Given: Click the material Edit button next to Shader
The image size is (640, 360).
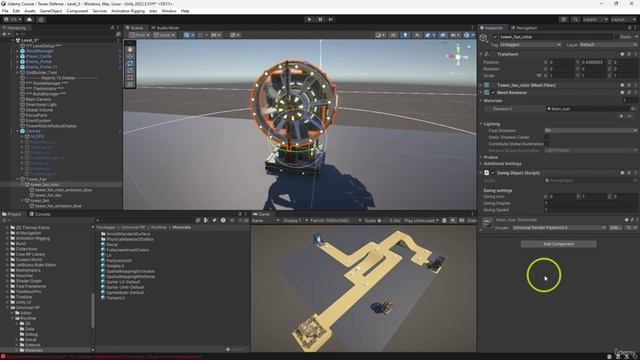Looking at the screenshot, I should (616, 227).
